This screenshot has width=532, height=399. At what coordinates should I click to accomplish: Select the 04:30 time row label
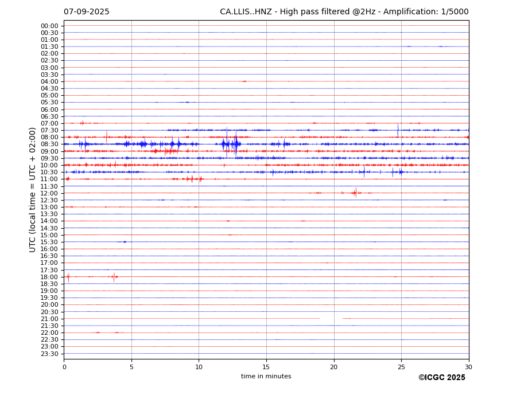(x=49, y=88)
